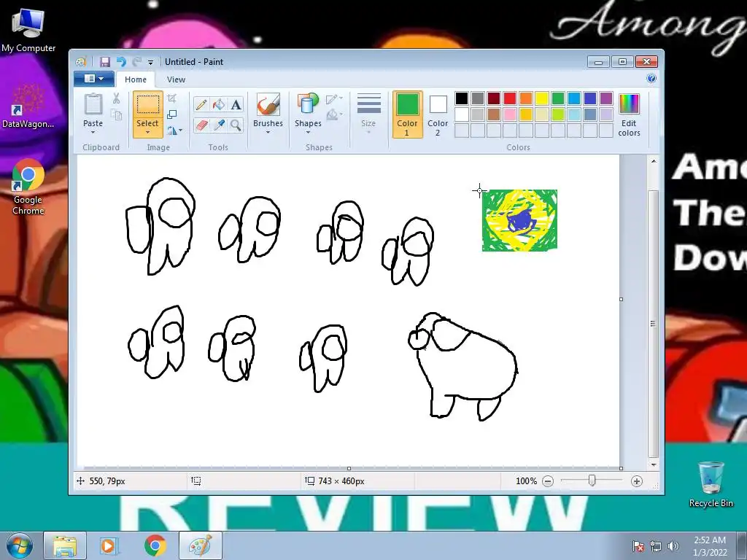Pick the pink rose color swatch
This screenshot has height=560, width=747.
pyautogui.click(x=510, y=114)
